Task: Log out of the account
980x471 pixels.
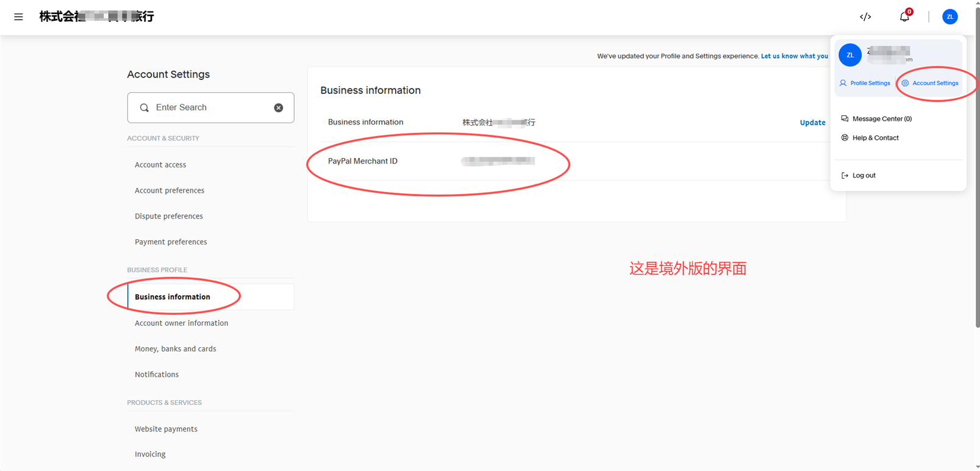Action: tap(858, 176)
